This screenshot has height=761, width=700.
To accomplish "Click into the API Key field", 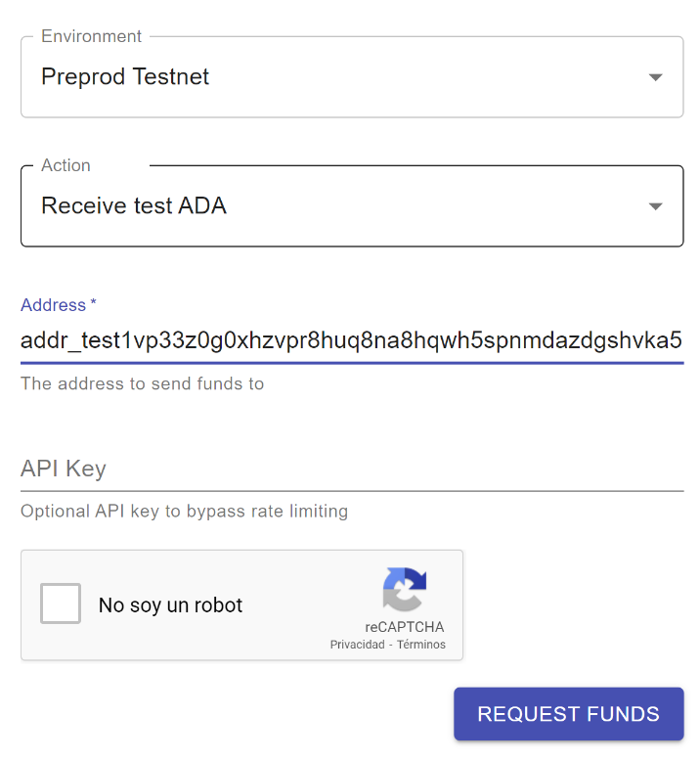I will tap(351, 470).
